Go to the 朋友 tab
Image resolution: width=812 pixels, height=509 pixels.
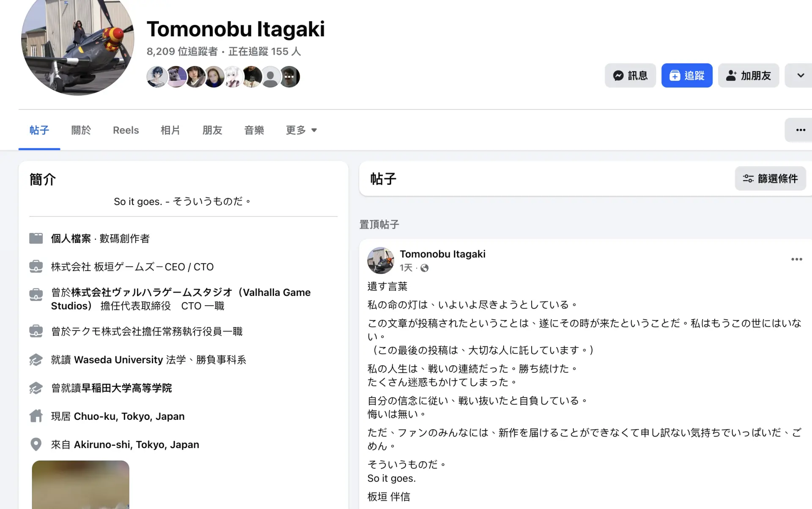212,130
